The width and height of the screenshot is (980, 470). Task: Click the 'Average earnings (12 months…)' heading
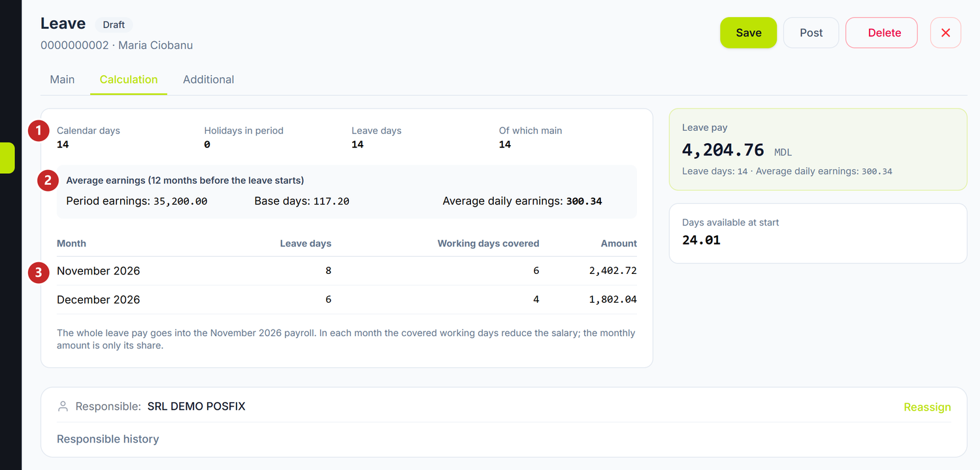pos(185,180)
